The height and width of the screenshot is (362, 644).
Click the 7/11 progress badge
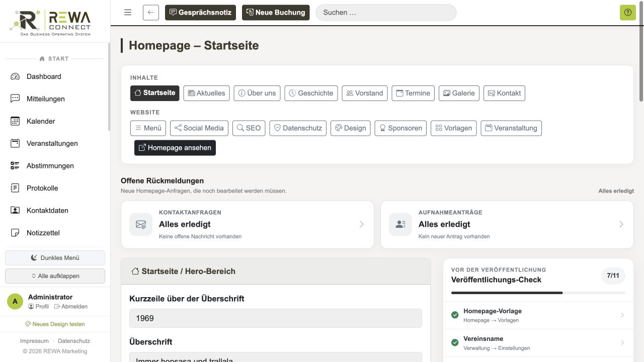[613, 276]
